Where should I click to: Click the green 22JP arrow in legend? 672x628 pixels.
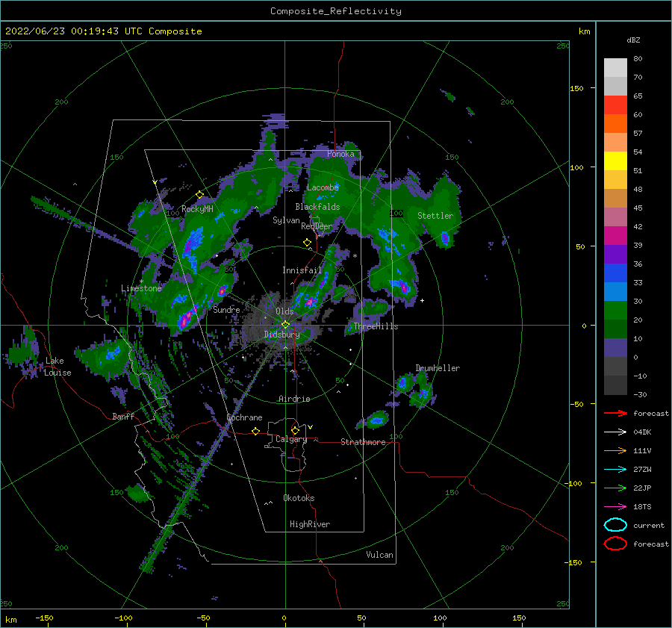(x=615, y=488)
